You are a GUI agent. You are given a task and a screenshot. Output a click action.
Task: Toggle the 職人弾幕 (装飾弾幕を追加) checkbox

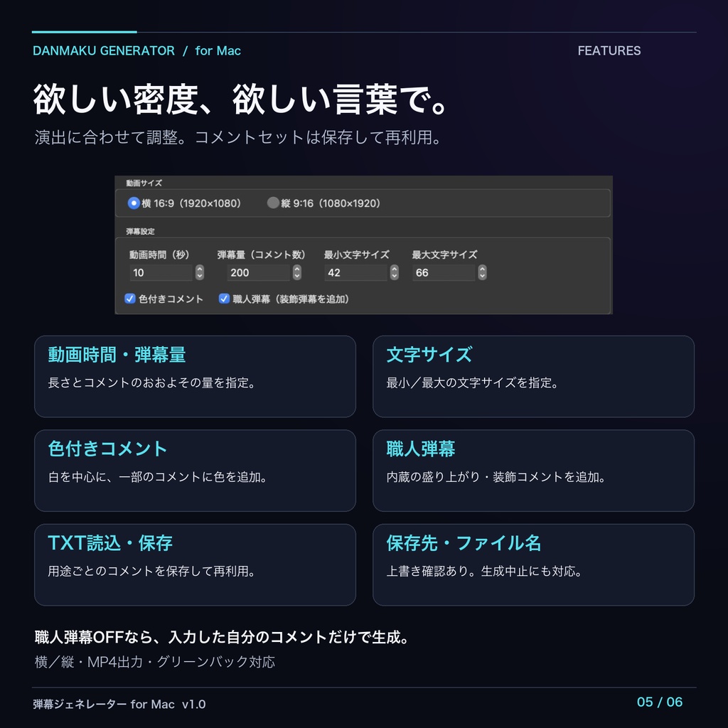click(x=224, y=299)
